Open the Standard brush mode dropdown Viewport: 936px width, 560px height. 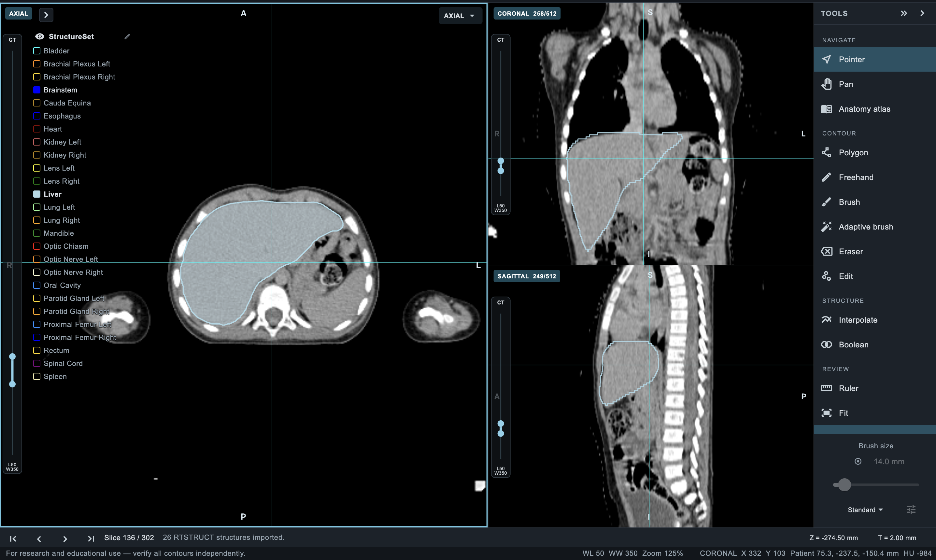click(865, 510)
